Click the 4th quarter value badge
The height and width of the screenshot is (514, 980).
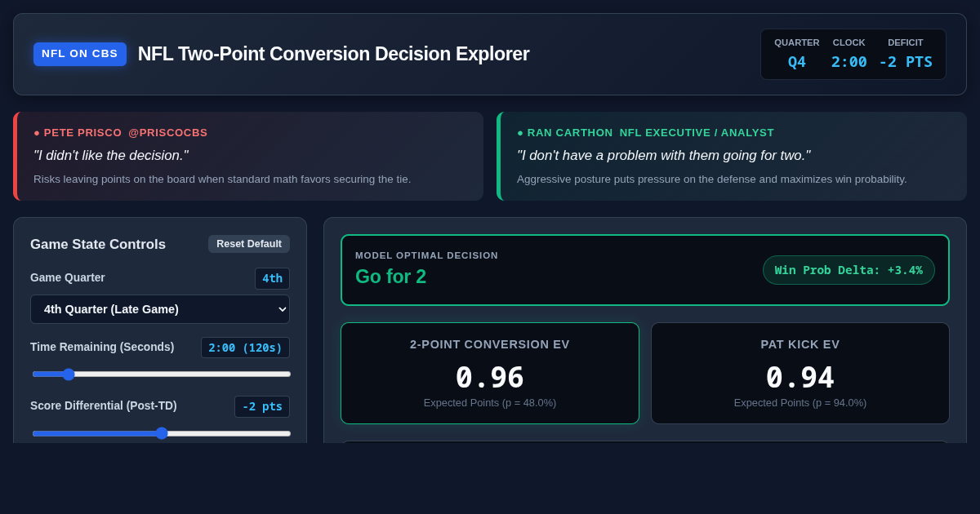(272, 278)
